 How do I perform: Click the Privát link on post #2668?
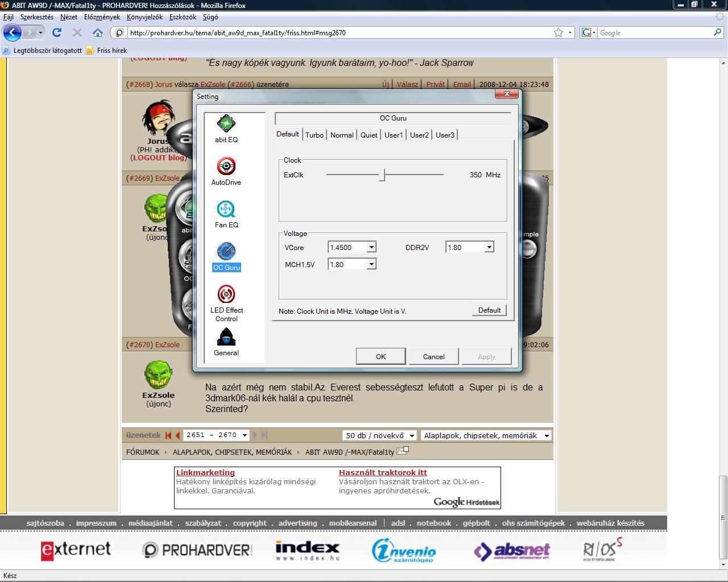(x=436, y=84)
